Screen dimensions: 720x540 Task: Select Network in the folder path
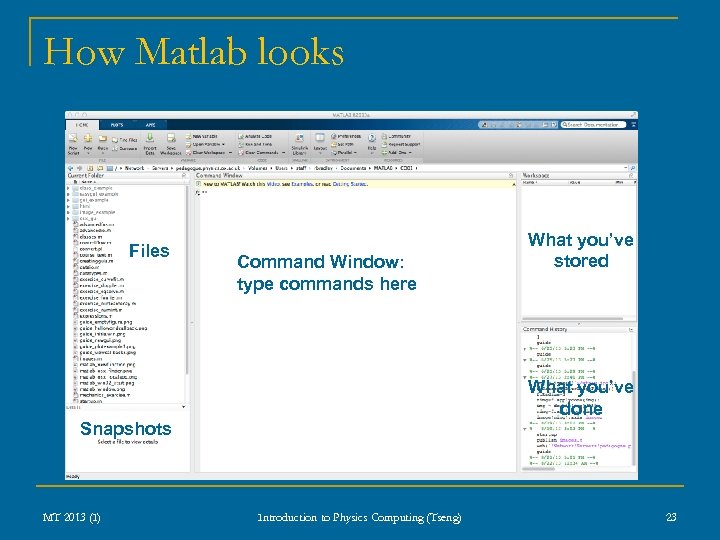[134, 168]
